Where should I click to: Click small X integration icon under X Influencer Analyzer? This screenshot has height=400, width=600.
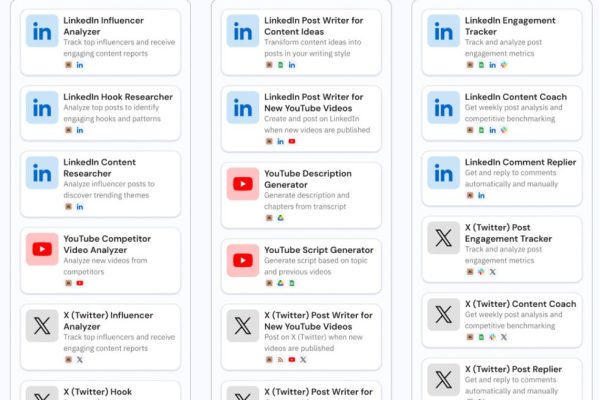click(x=80, y=359)
